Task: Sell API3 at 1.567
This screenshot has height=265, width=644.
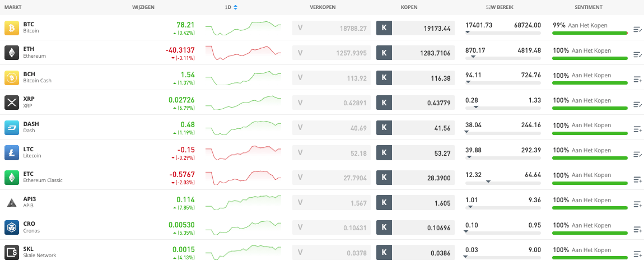Action: click(332, 203)
